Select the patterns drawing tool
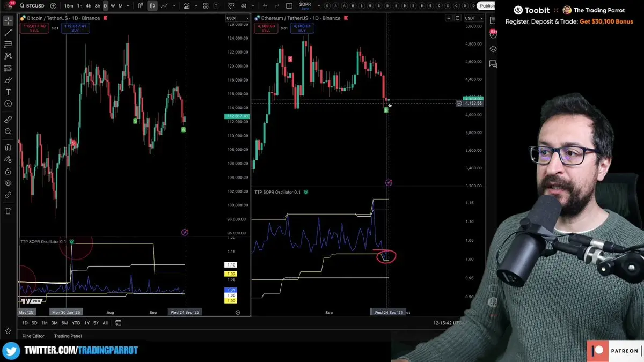644x362 pixels. 8,56
